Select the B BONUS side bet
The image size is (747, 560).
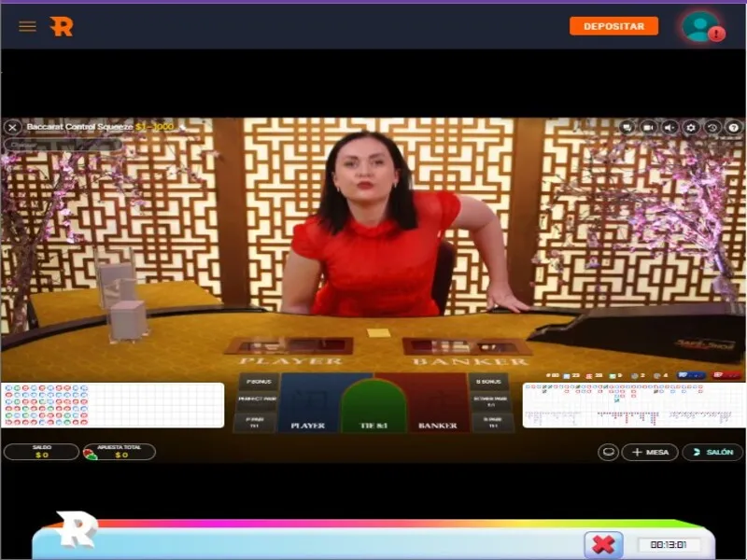[488, 382]
